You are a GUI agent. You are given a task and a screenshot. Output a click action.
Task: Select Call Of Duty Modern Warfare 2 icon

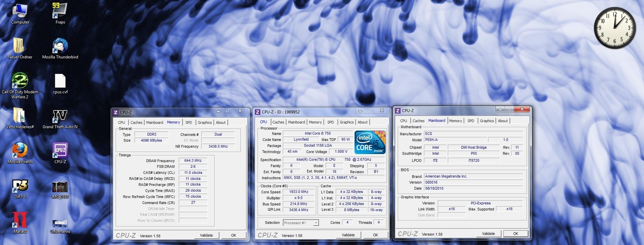(20, 86)
